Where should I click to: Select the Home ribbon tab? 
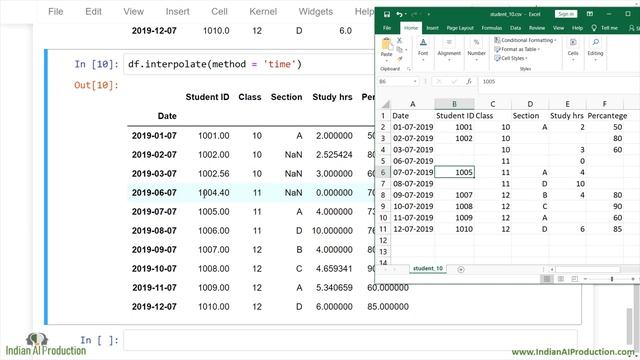411,28
